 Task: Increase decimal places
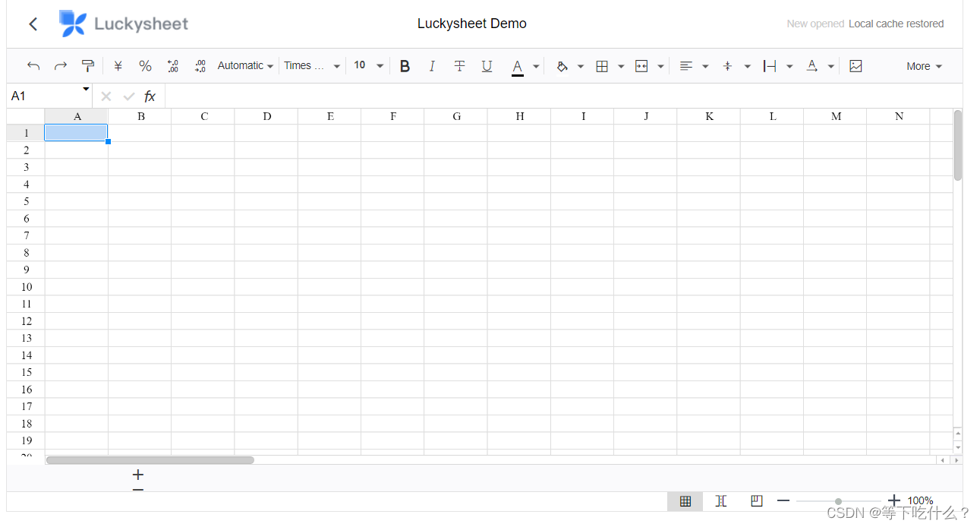pos(200,66)
